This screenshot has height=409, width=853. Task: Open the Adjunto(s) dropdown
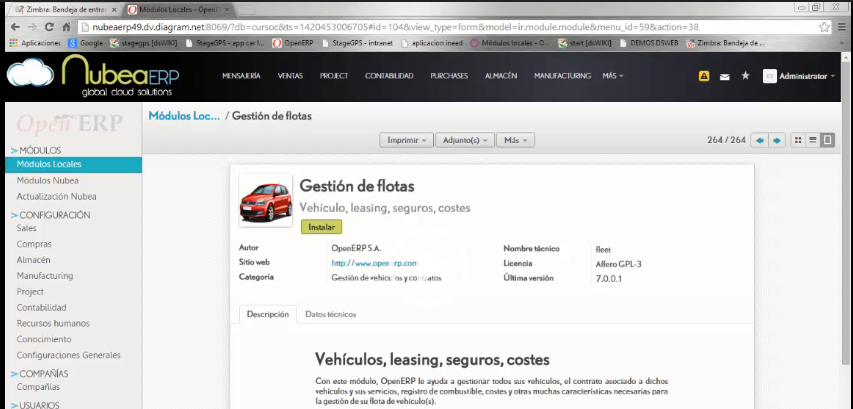(x=465, y=140)
